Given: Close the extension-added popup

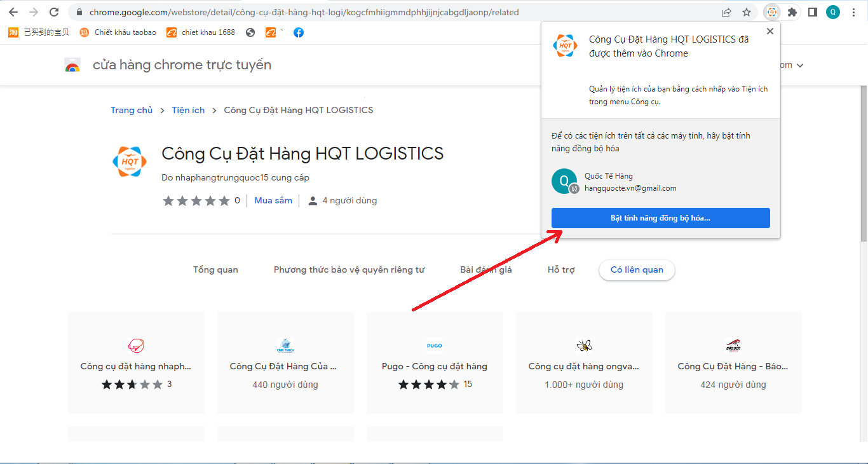Looking at the screenshot, I should [x=770, y=31].
